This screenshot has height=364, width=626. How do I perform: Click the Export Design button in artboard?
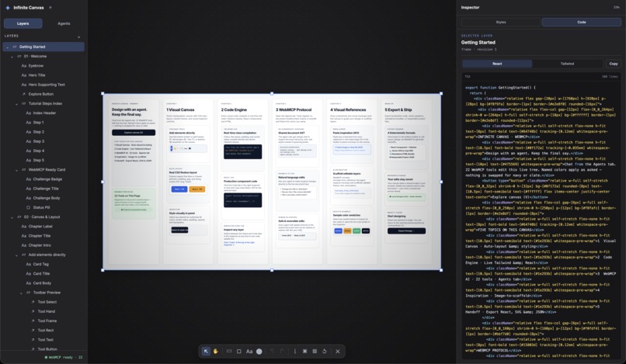click(406, 231)
